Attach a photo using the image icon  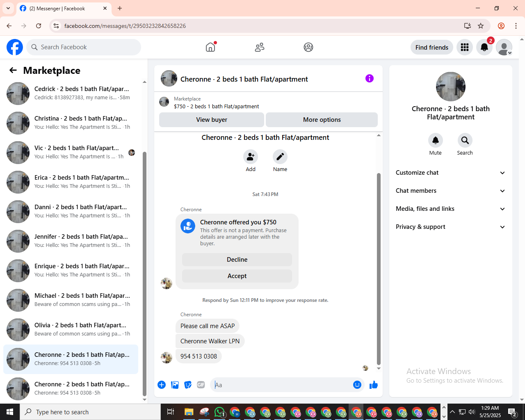pos(175,385)
